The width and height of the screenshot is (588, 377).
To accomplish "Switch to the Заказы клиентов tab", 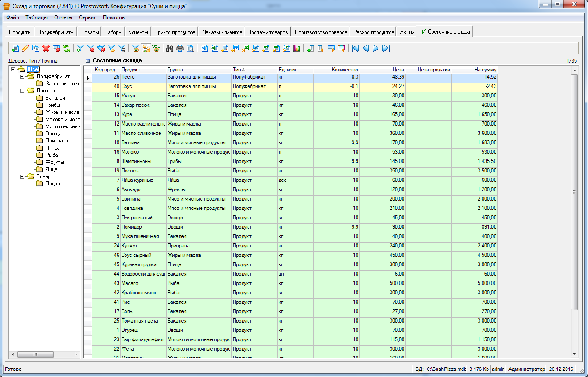I will click(222, 32).
